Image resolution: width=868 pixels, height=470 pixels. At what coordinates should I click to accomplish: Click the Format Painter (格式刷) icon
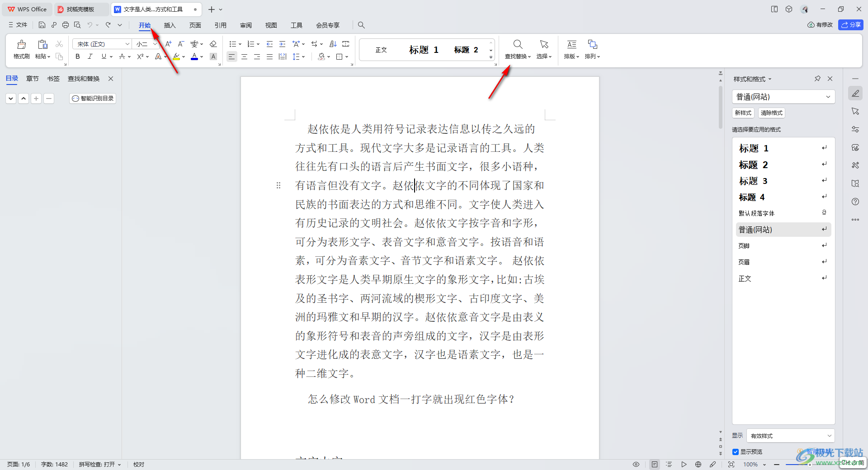[x=21, y=45]
